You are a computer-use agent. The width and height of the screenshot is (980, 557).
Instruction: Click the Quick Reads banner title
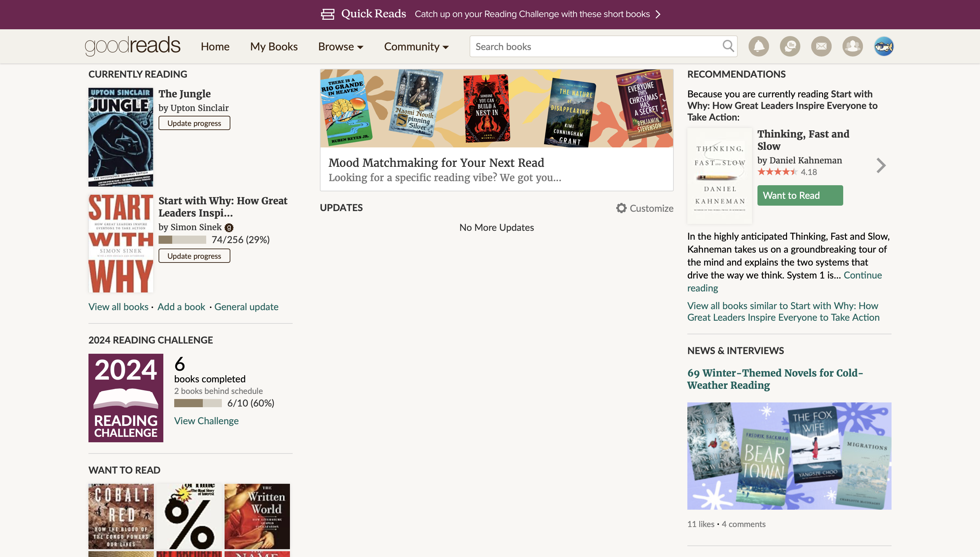click(373, 14)
